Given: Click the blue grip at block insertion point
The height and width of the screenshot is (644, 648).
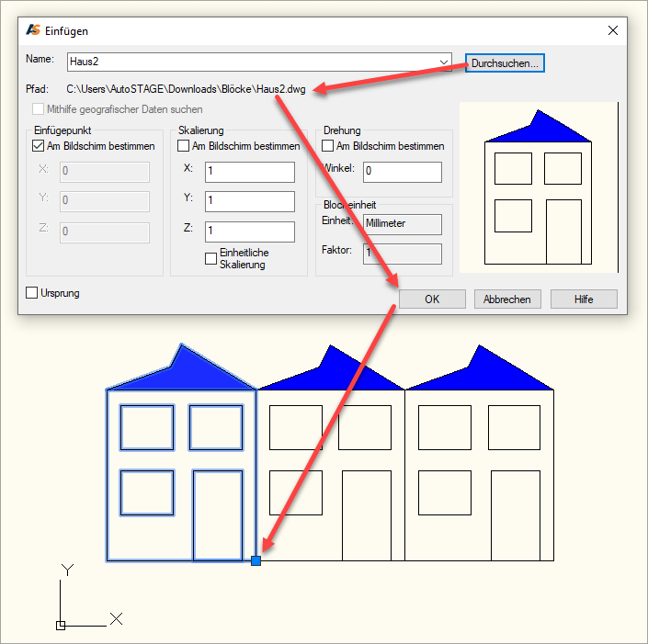Looking at the screenshot, I should click(x=256, y=560).
